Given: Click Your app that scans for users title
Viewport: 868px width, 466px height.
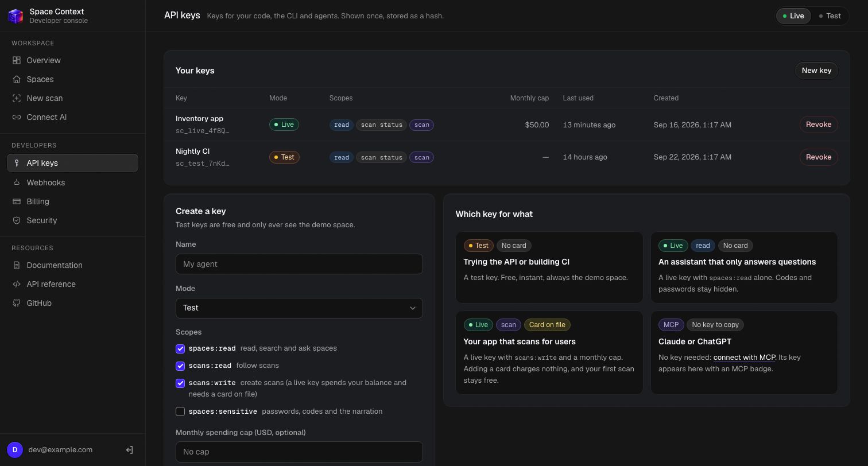Looking at the screenshot, I should tap(520, 341).
